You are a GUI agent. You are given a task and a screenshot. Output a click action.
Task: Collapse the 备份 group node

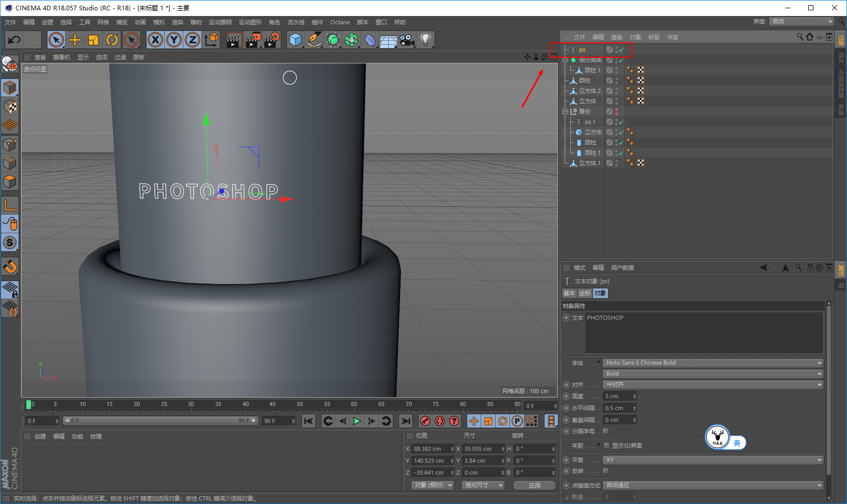tap(565, 111)
